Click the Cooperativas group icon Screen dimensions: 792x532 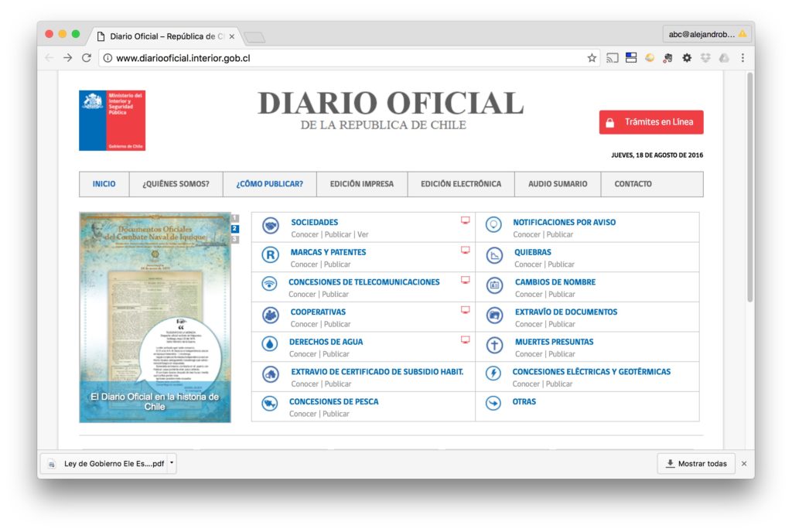pyautogui.click(x=271, y=315)
